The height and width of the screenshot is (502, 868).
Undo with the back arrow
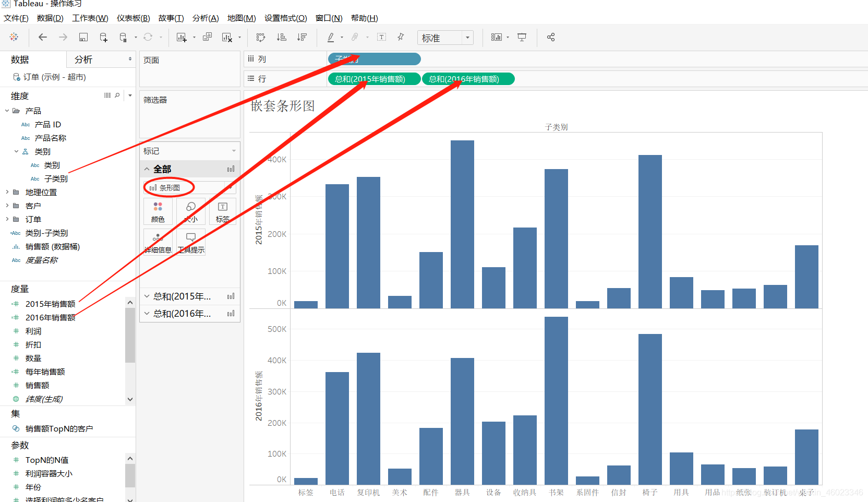tap(43, 37)
